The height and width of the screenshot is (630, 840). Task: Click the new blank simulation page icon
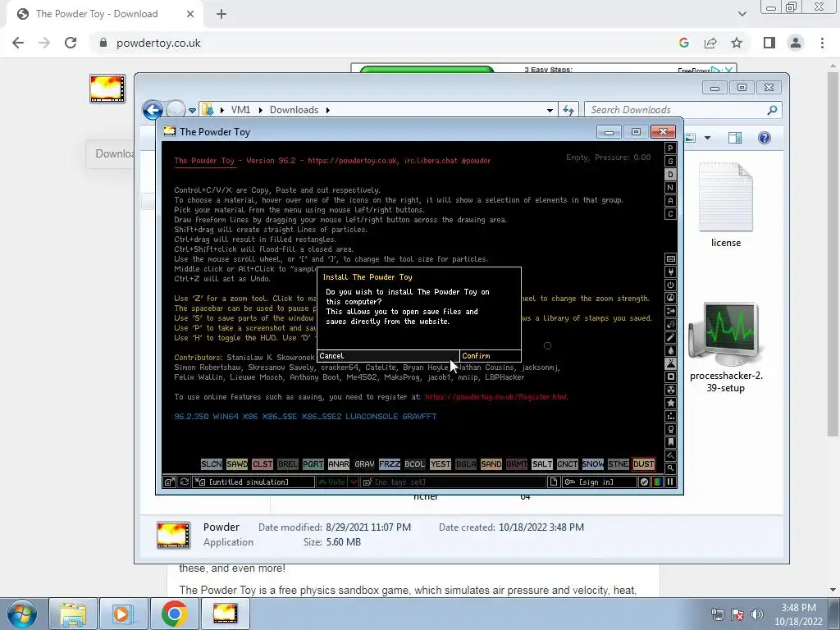(x=554, y=482)
